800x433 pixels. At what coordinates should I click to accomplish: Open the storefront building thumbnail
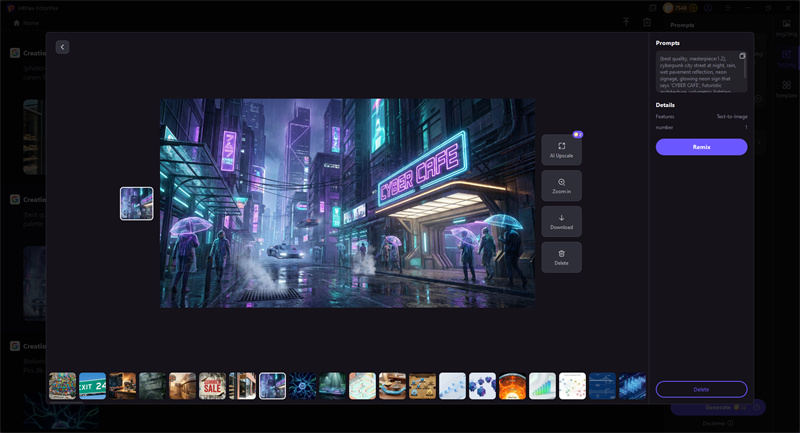(242, 386)
